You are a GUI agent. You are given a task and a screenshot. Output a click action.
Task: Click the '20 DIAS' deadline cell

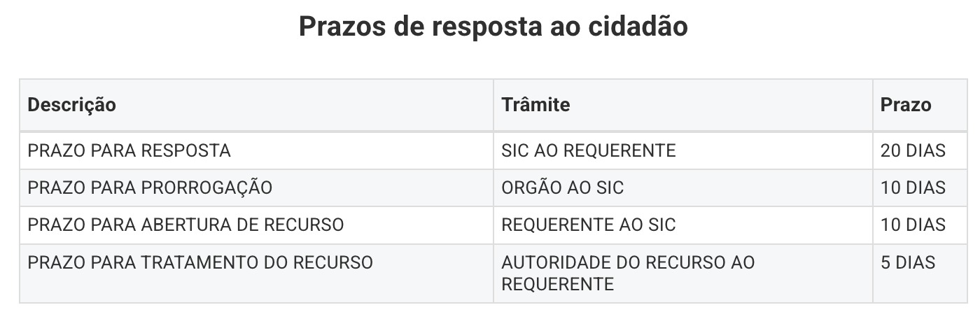[x=913, y=150]
